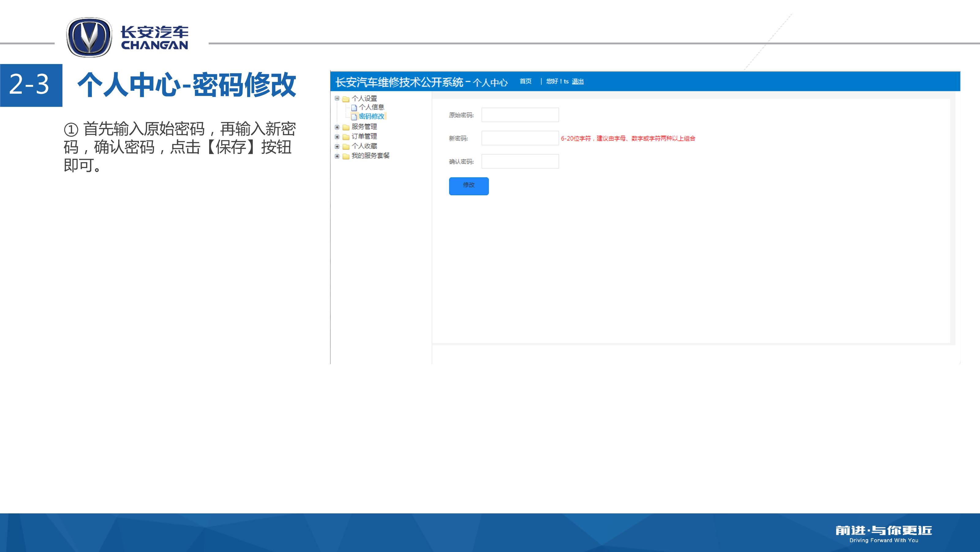Click the 个人设置 folder icon
Image resolution: width=980 pixels, height=552 pixels.
pyautogui.click(x=345, y=99)
